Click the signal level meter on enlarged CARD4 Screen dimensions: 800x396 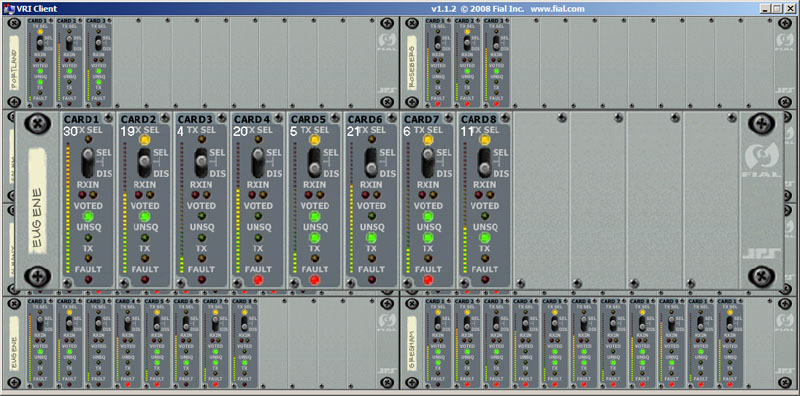(x=238, y=208)
